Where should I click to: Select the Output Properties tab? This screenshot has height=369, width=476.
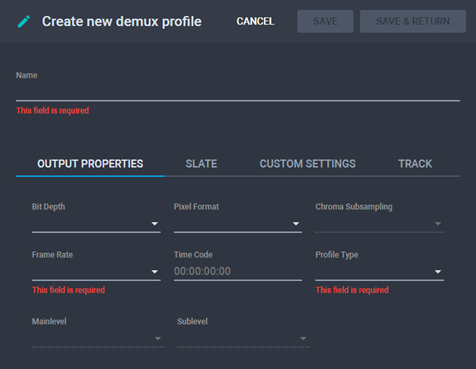click(90, 164)
